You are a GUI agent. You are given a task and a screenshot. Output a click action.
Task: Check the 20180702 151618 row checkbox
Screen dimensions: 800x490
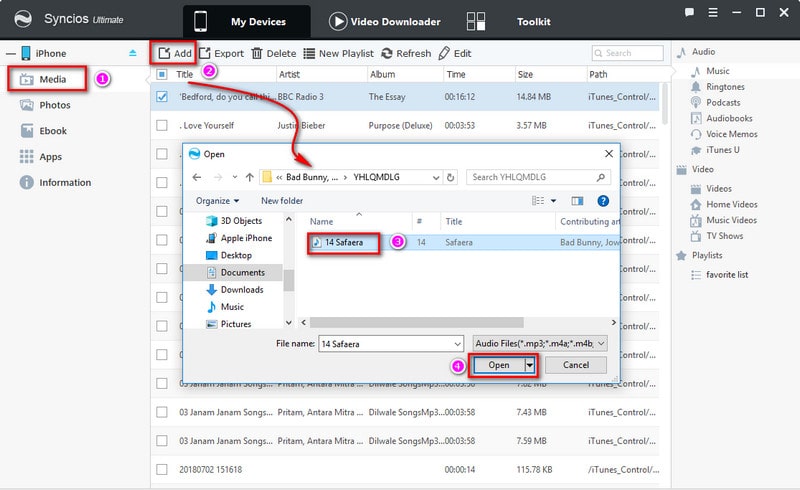click(162, 469)
